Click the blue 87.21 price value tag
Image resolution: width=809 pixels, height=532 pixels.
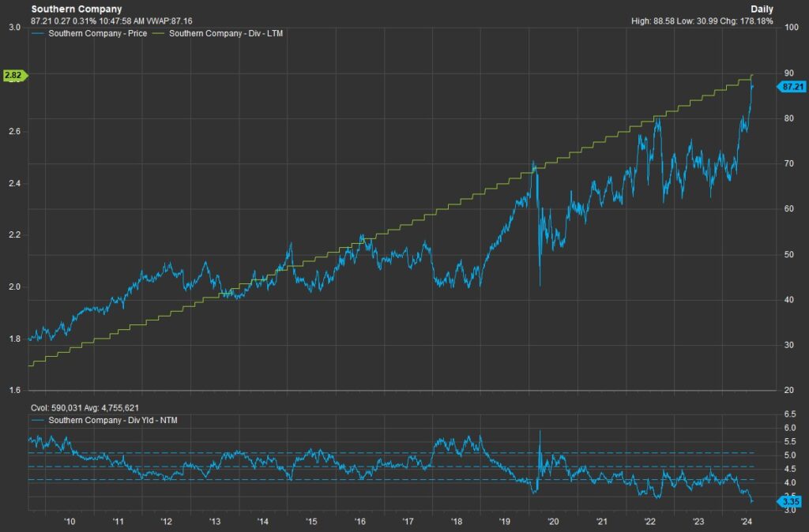pos(792,87)
